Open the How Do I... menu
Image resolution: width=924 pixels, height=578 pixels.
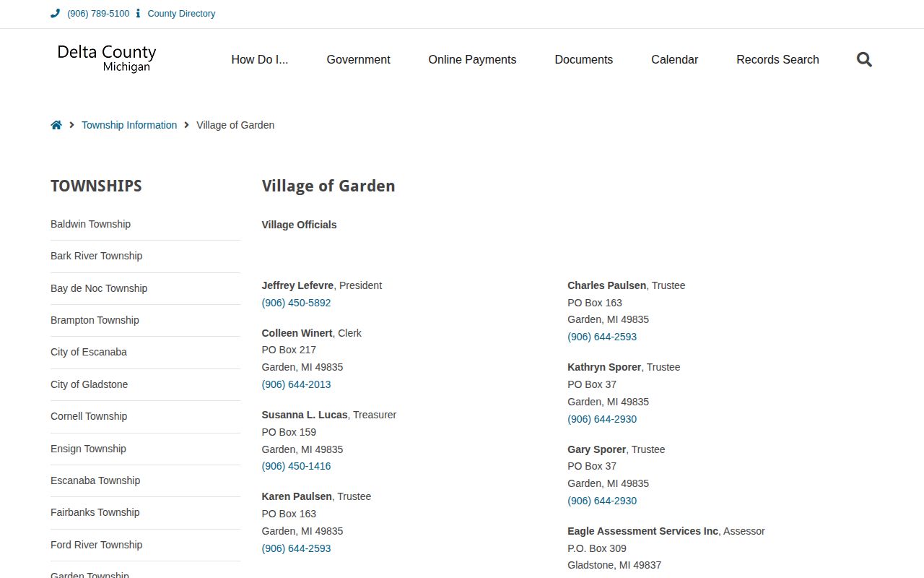point(260,60)
